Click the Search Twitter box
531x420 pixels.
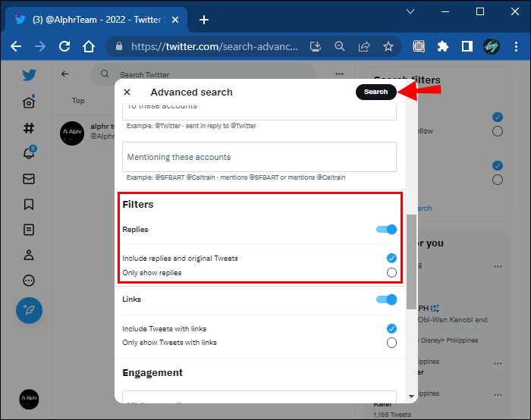(x=203, y=74)
